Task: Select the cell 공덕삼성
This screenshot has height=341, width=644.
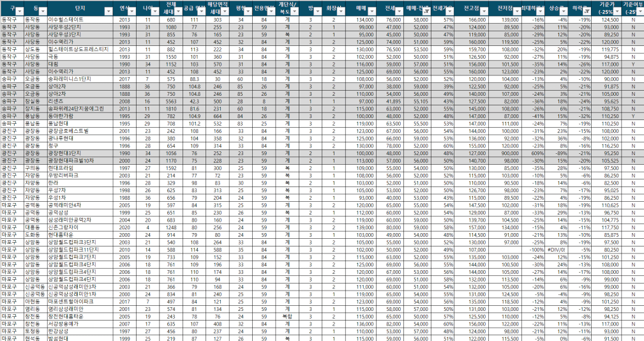Action: (80, 213)
